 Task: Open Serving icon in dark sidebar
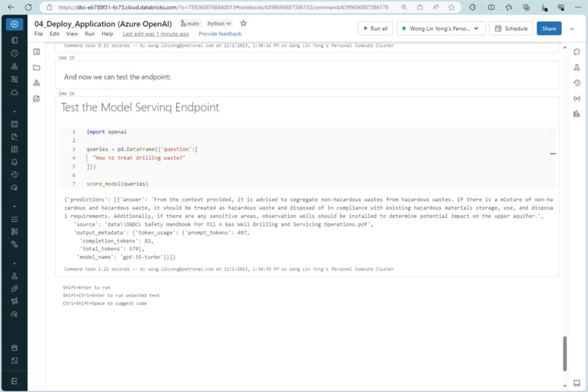[15, 314]
